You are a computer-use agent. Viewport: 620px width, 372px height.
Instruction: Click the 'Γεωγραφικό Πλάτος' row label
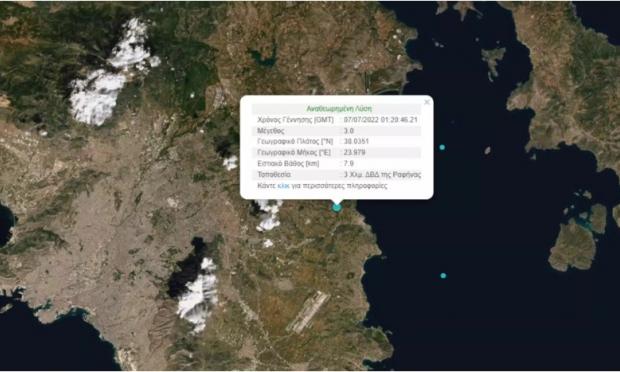[x=295, y=141]
